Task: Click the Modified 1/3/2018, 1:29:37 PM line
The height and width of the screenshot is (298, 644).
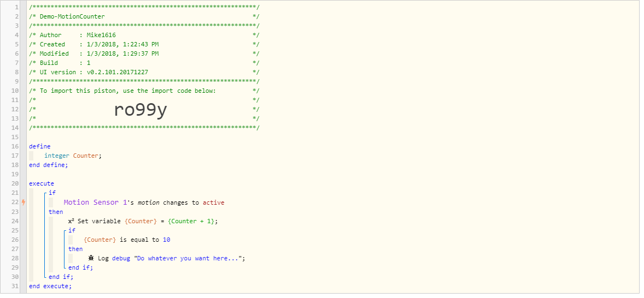Action: click(144, 53)
